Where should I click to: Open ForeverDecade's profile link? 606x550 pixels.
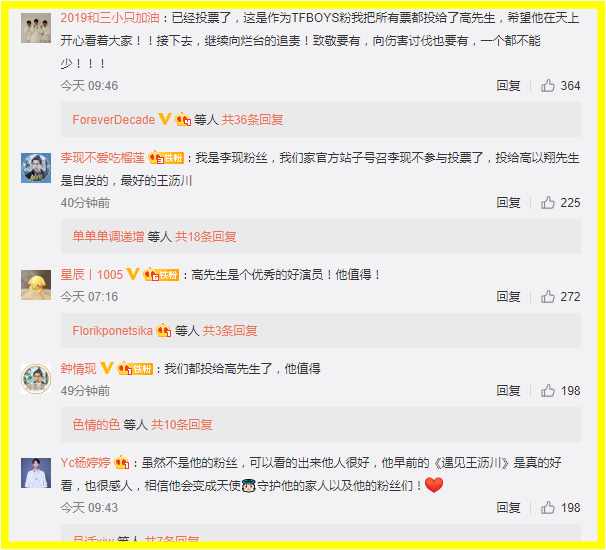tap(114, 120)
